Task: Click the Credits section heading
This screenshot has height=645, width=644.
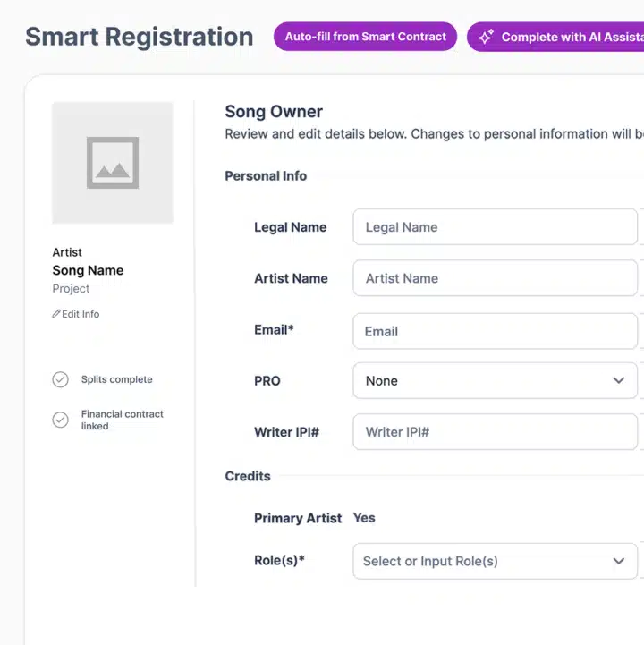Action: pos(248,476)
